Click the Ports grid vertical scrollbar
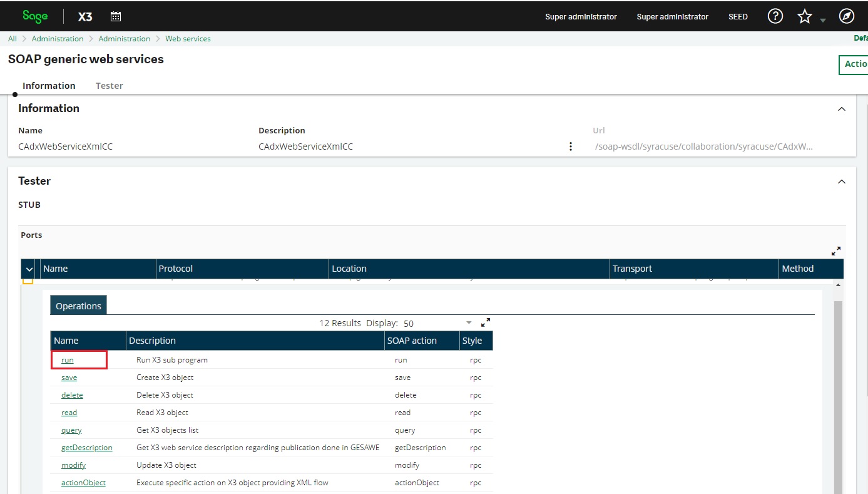Viewport: 868px width, 494px height. 838,388
